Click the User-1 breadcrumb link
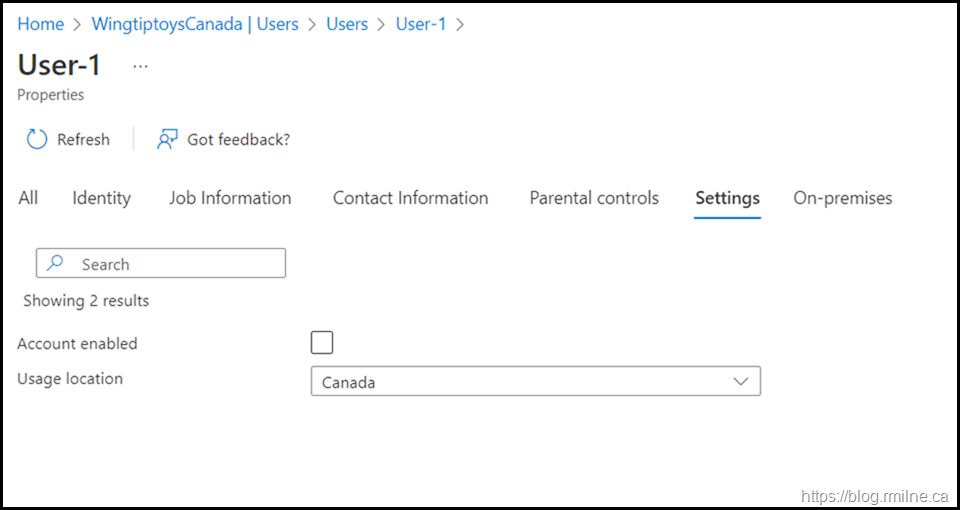The image size is (960, 510). point(421,24)
